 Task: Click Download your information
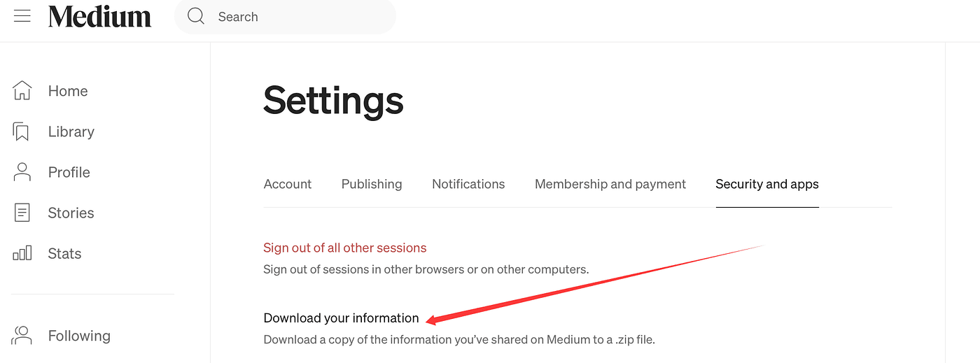coord(341,318)
